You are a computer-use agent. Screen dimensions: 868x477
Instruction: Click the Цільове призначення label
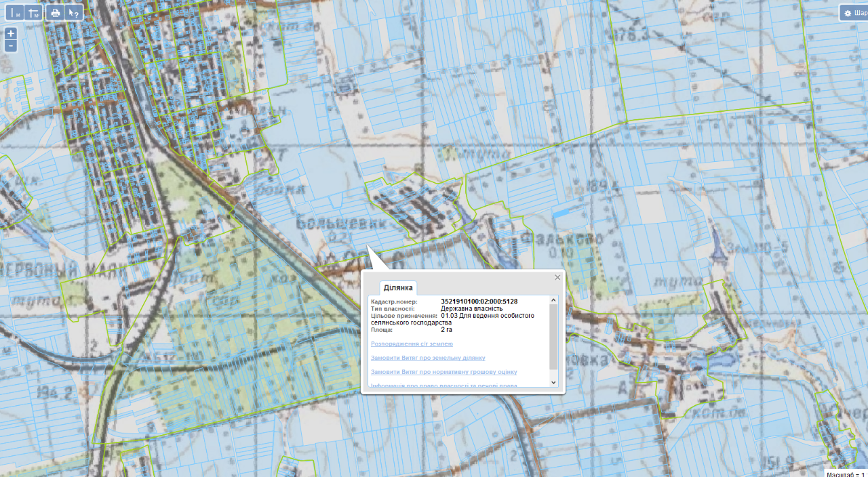coord(404,316)
